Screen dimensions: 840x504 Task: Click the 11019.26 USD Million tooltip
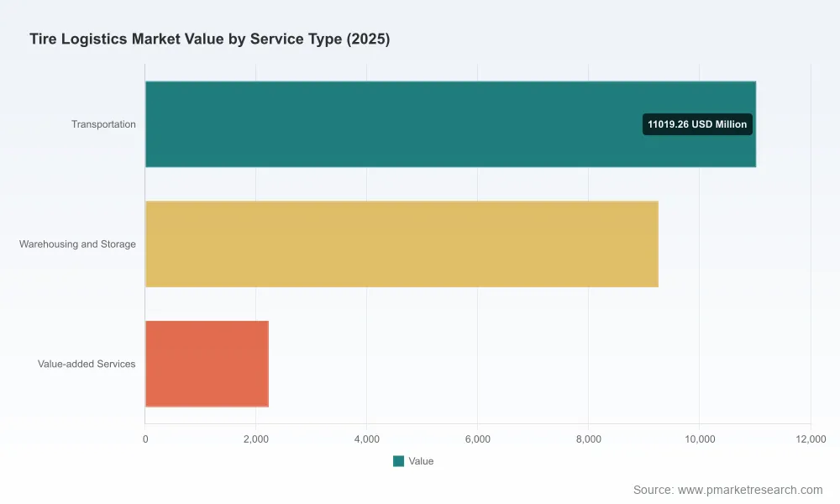[x=697, y=124]
